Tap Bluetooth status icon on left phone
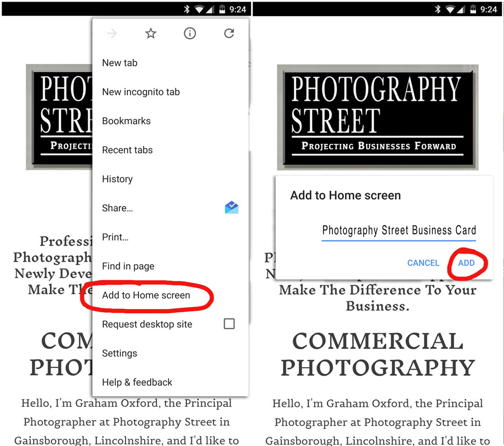The image size is (504, 446). pos(186,9)
